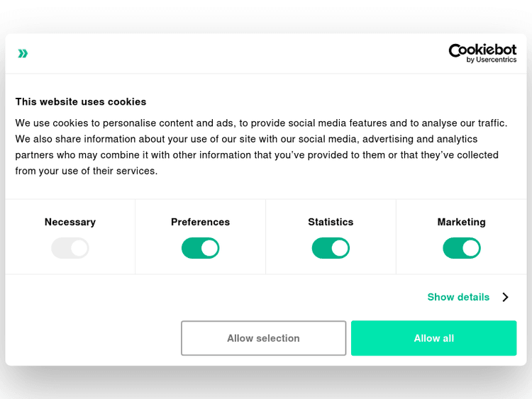Click the Necessary category label
Image resolution: width=532 pixels, height=399 pixels.
click(70, 222)
